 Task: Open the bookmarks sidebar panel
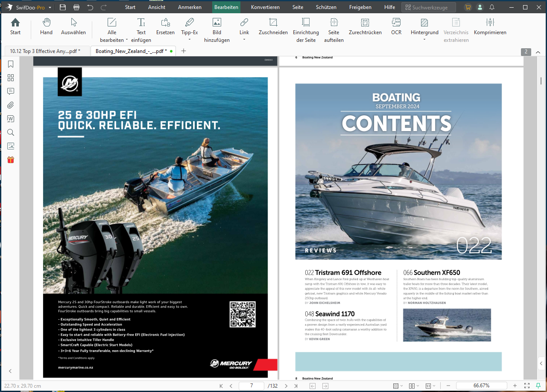(x=11, y=64)
